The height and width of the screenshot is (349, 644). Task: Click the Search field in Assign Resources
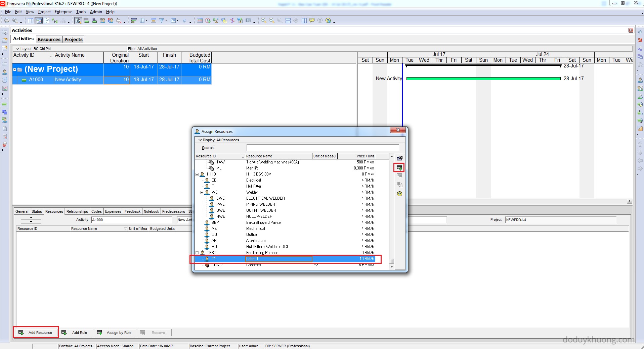tap(323, 148)
